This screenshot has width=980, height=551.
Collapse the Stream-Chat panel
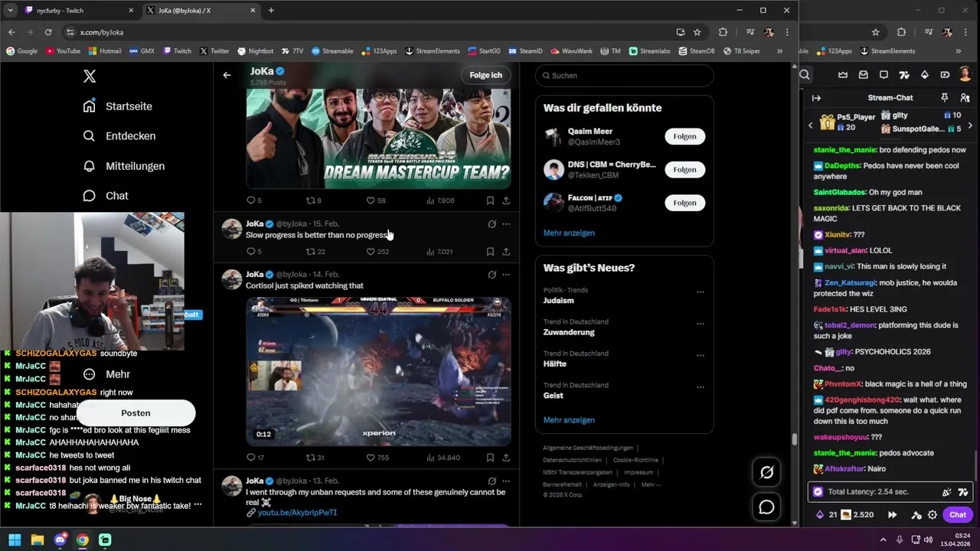click(816, 98)
